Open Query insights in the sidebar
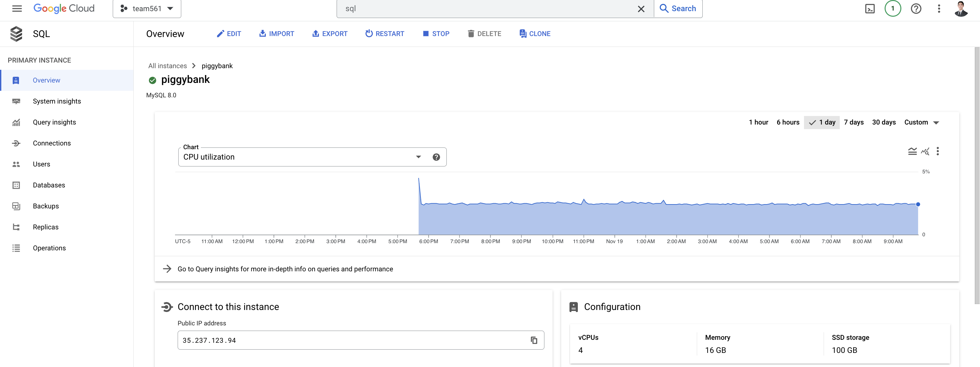 54,123
